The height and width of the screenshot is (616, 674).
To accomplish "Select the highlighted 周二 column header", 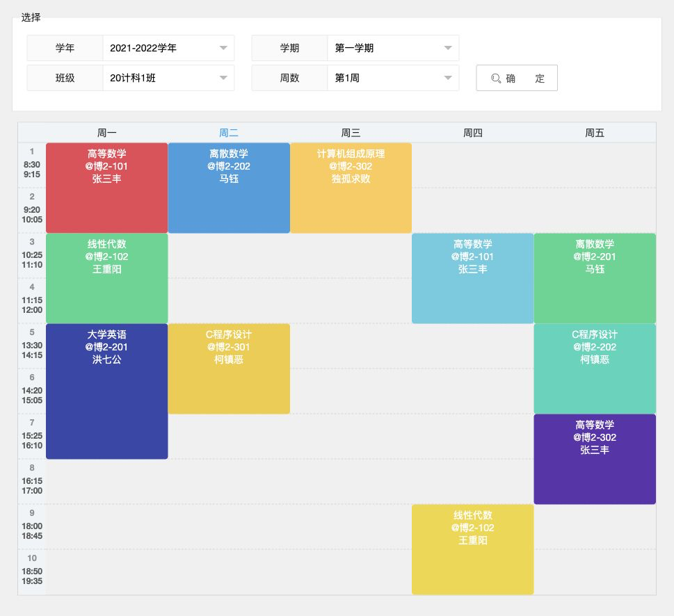I will [229, 133].
